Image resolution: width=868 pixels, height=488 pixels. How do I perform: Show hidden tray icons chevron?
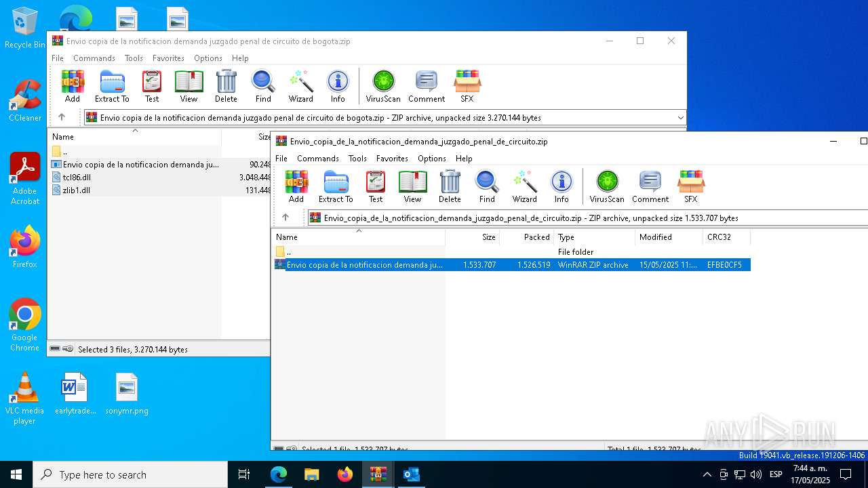pyautogui.click(x=707, y=474)
